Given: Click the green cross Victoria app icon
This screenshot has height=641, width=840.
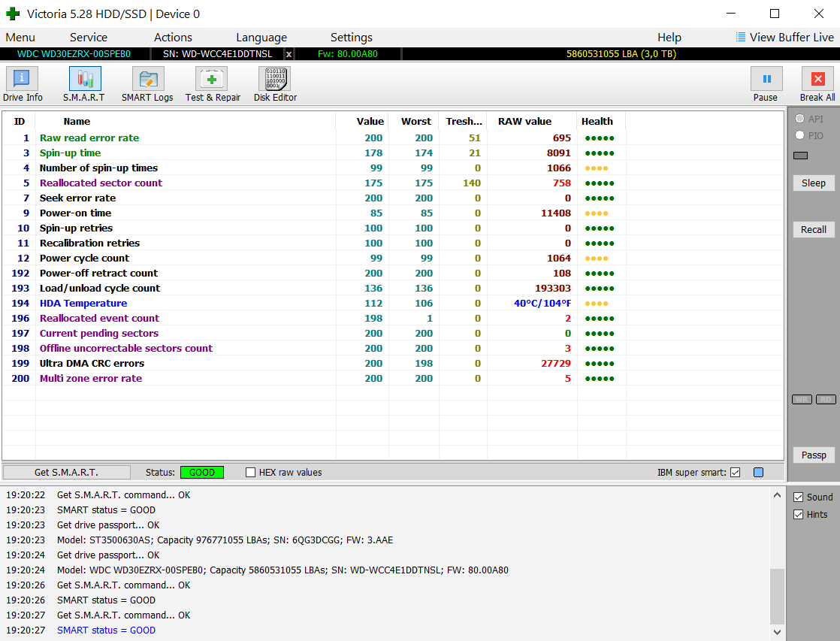Looking at the screenshot, I should click(13, 14).
